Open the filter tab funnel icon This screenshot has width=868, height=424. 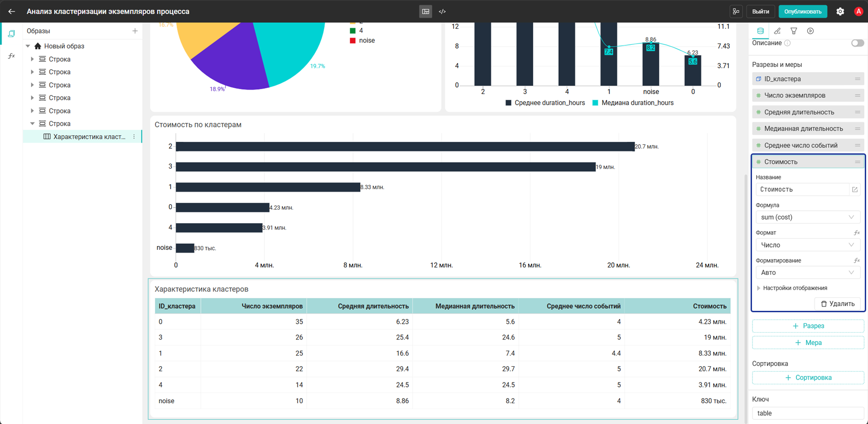click(794, 31)
